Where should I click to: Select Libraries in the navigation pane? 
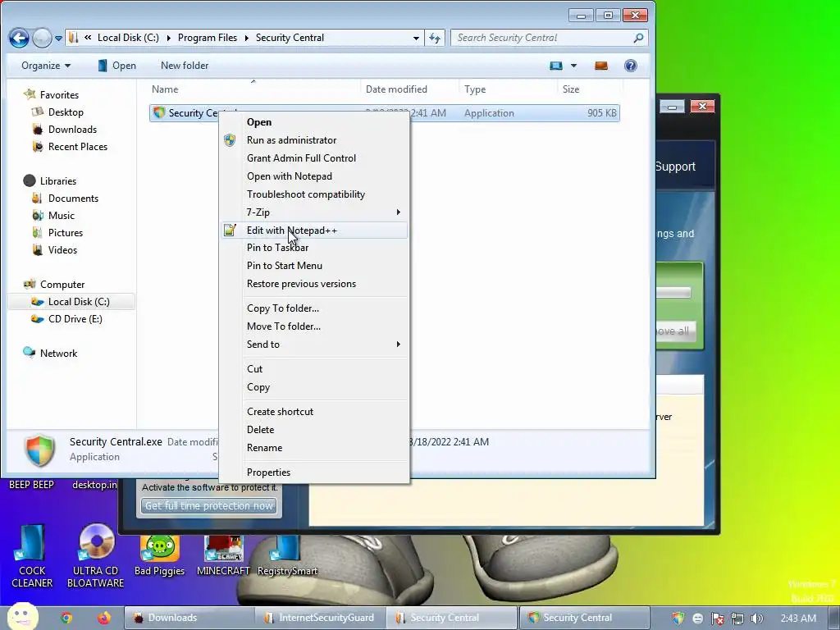tap(50, 181)
